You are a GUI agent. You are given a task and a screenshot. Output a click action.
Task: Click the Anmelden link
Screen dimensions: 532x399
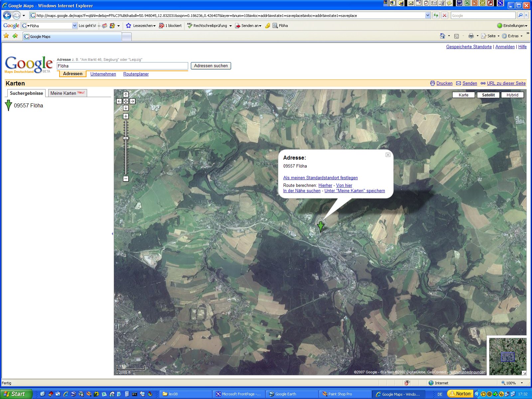pos(505,47)
